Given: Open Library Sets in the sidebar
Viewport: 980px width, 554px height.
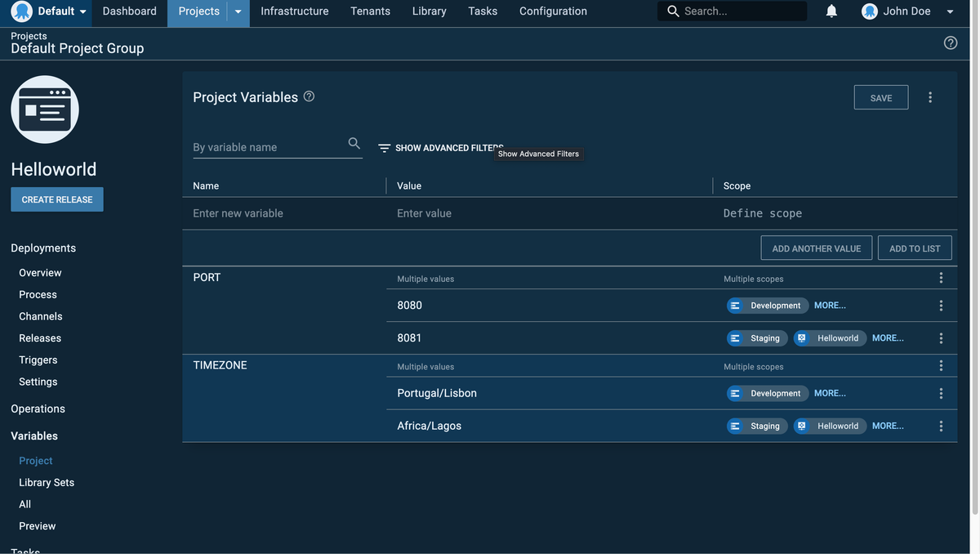Looking at the screenshot, I should [47, 483].
